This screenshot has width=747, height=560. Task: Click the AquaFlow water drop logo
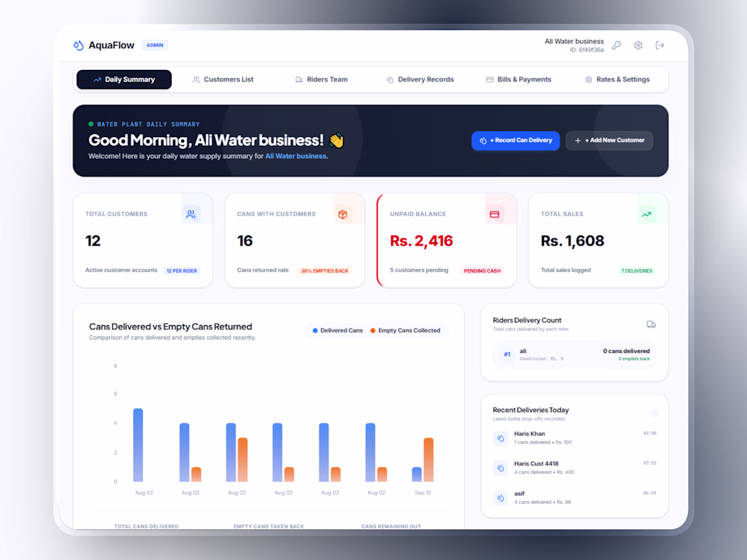pyautogui.click(x=79, y=45)
